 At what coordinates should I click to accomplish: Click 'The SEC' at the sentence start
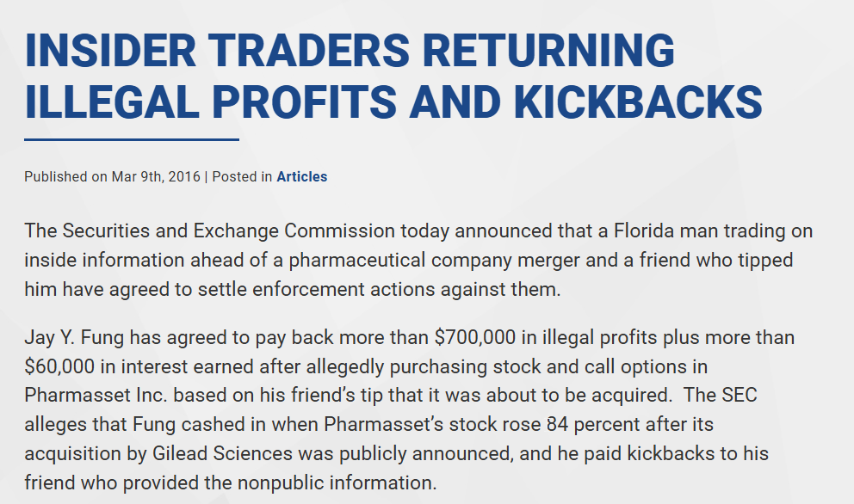click(x=721, y=395)
